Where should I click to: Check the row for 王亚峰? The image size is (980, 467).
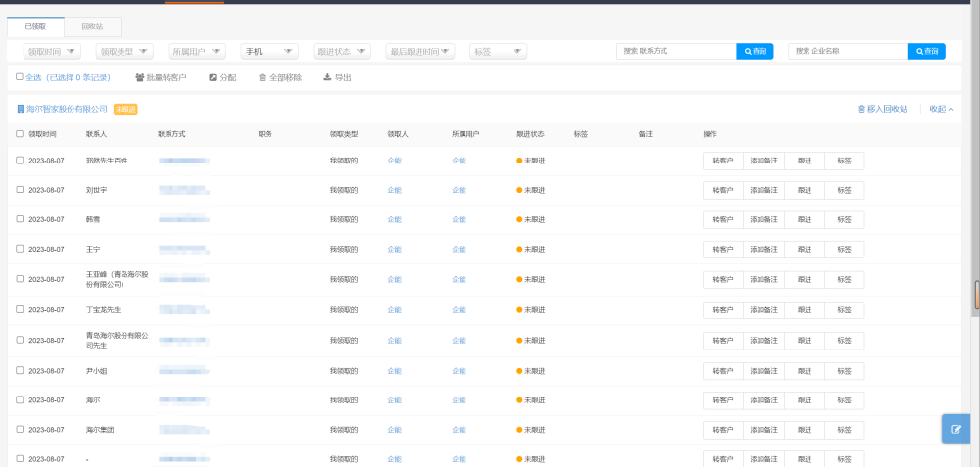click(20, 278)
